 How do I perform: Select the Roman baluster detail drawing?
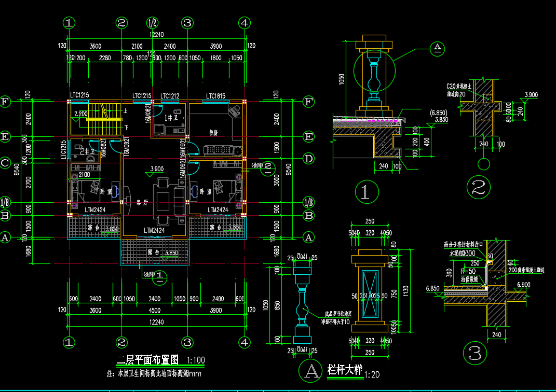(303, 305)
